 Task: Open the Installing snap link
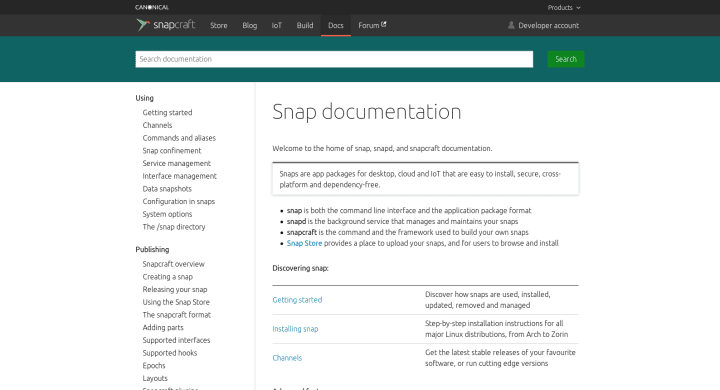295,329
